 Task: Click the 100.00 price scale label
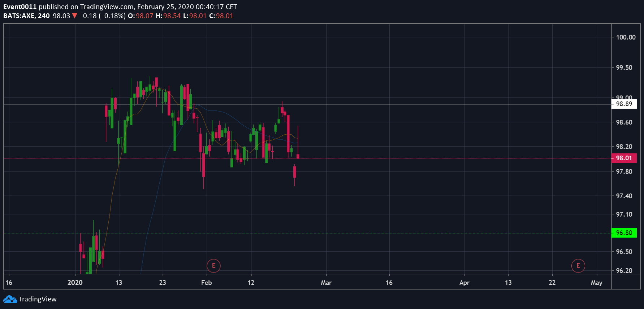coord(626,37)
